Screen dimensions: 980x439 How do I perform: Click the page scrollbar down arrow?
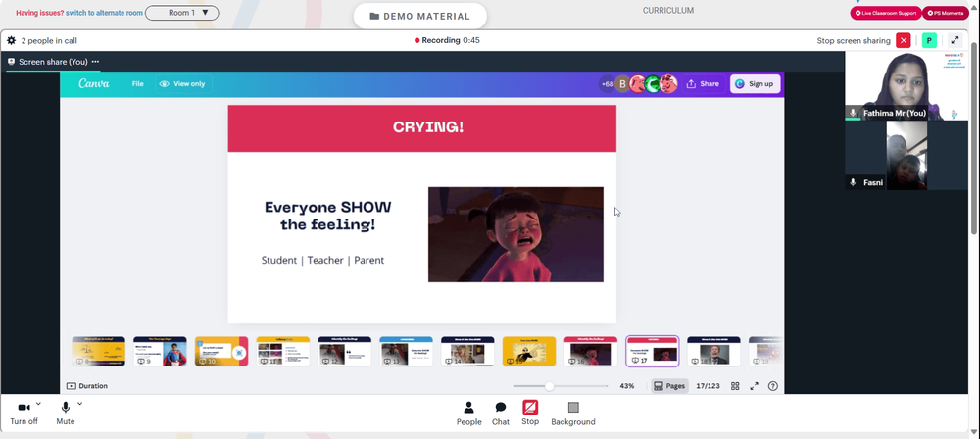point(975,433)
